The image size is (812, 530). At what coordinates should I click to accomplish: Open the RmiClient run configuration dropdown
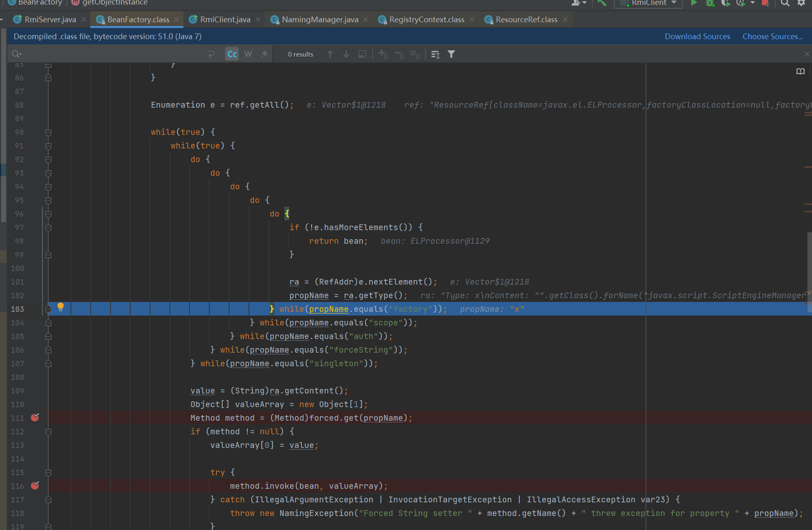pos(649,3)
